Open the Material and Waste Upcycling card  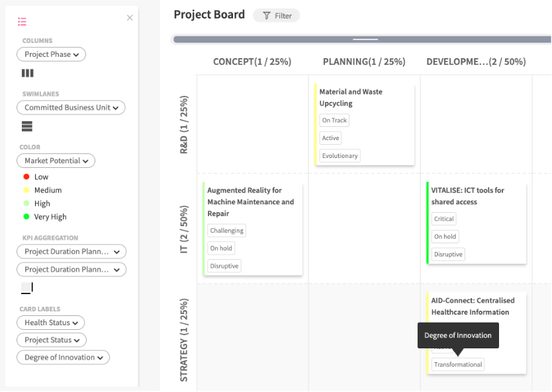pyautogui.click(x=351, y=97)
